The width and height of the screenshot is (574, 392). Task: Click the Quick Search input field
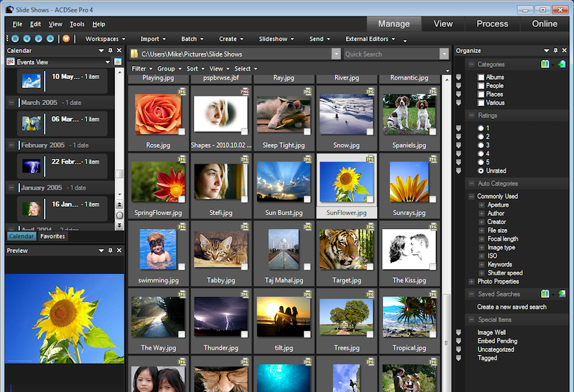pyautogui.click(x=392, y=54)
